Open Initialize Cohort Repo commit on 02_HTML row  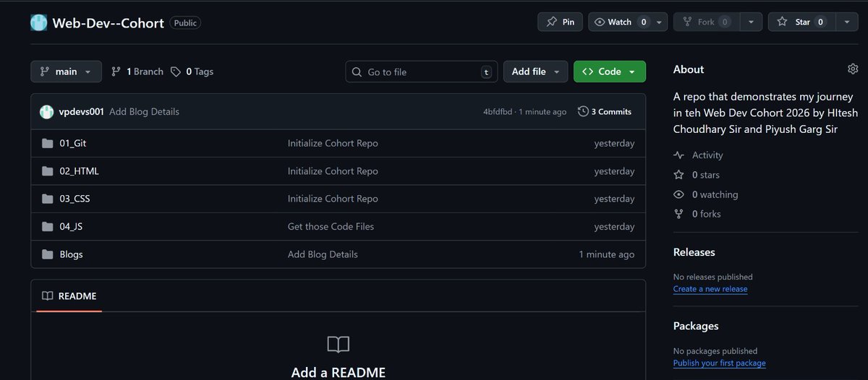pos(333,171)
